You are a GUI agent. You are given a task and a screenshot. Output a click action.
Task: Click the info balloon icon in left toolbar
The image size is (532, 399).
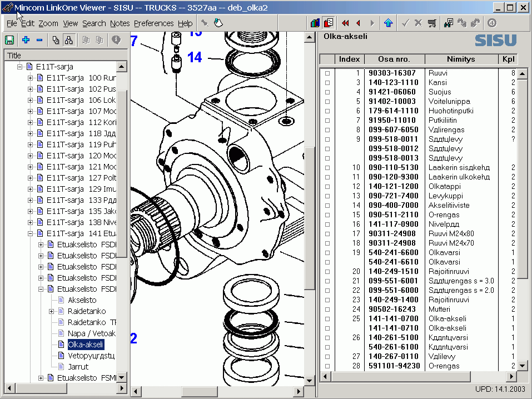pos(116,40)
